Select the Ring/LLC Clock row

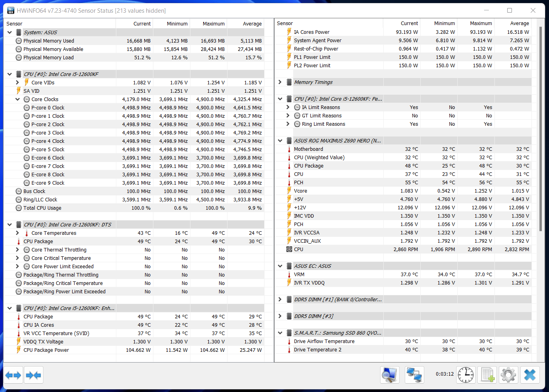[x=134, y=199]
